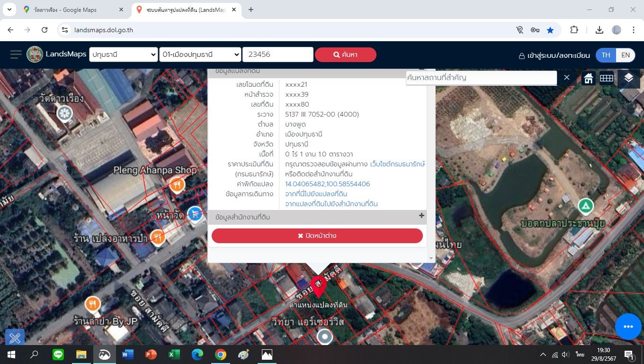Screen dimensions: 644x364
Task: Open the province dropdown showing ปทุมธานี
Action: click(123, 55)
